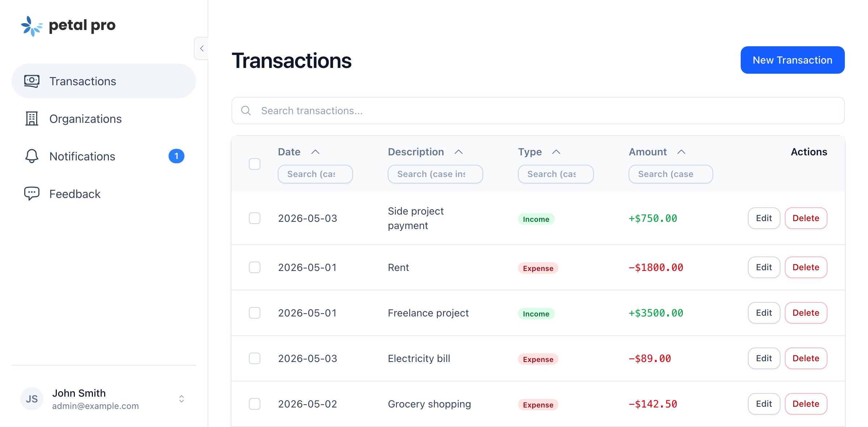The width and height of the screenshot is (868, 427).
Task: Check the Electricity bill row checkbox
Action: [255, 358]
